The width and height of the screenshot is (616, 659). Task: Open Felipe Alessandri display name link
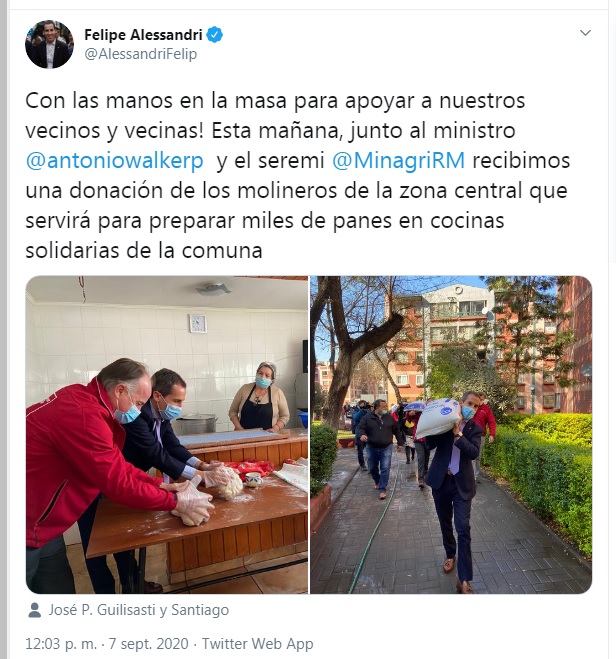coord(143,35)
